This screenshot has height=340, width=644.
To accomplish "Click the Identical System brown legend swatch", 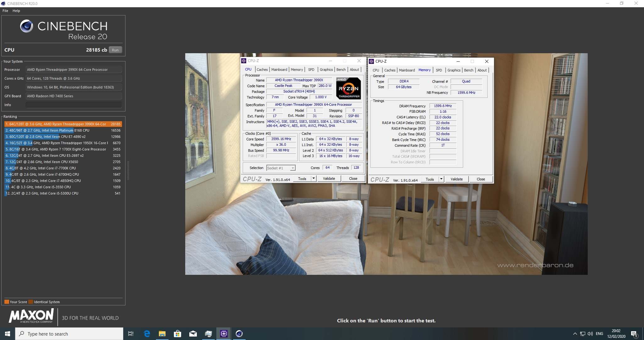I will [31, 302].
